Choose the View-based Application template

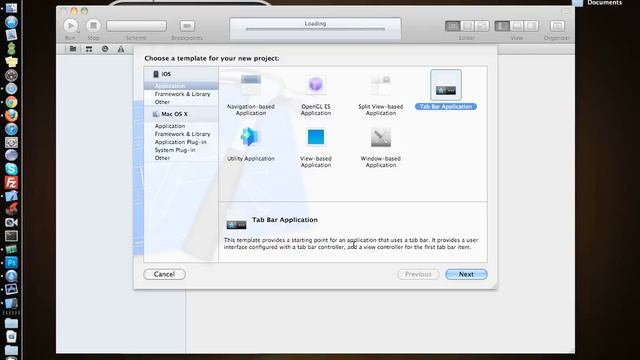[316, 147]
